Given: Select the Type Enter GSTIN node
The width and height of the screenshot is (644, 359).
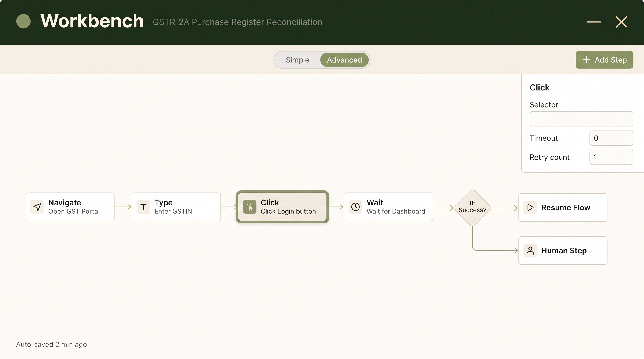Looking at the screenshot, I should coord(176,207).
